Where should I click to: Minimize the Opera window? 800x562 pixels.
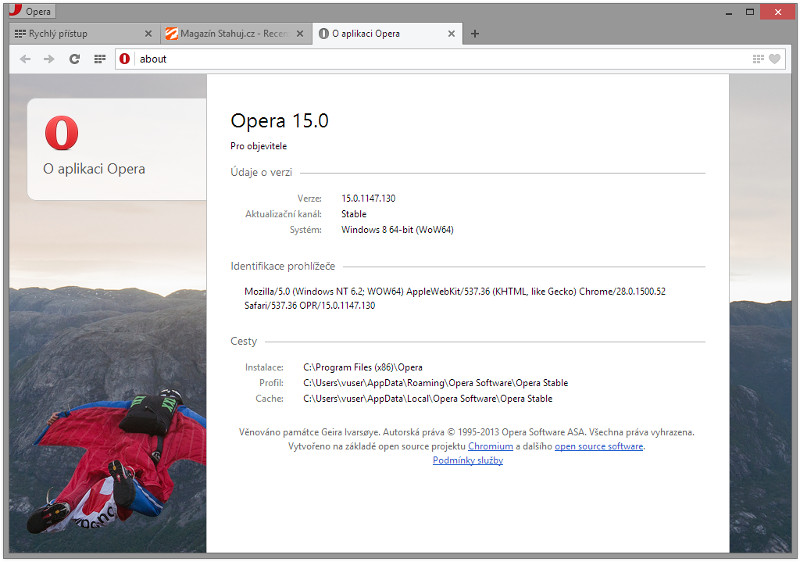click(x=729, y=12)
